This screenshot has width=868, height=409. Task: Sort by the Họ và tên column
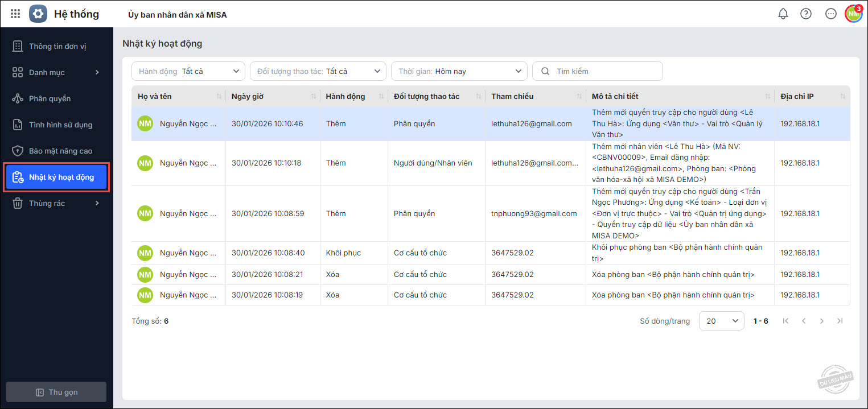tap(219, 97)
